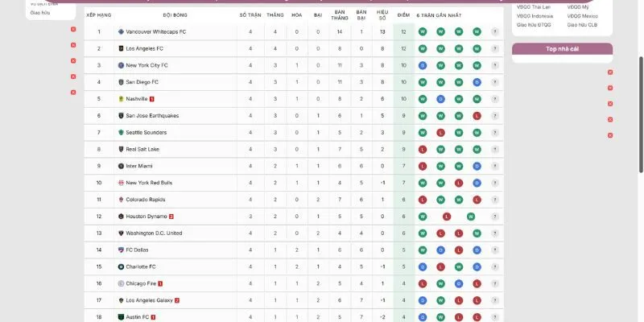Click the red loss badge in San Jose Earthquakes' row
Viewport: 644px width, 322px height.
[477, 116]
